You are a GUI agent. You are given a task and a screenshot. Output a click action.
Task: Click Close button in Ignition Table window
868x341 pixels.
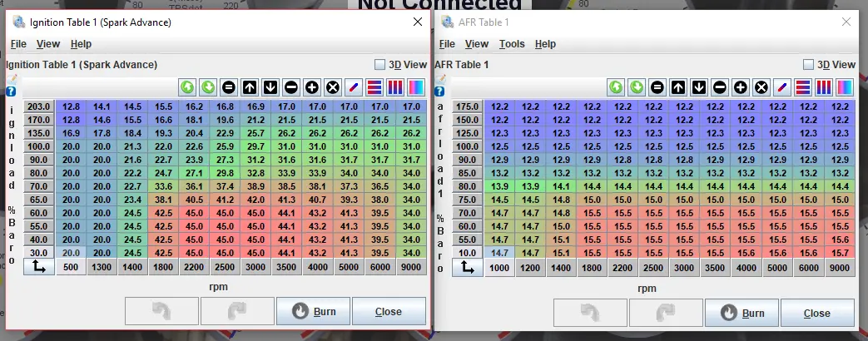click(x=389, y=311)
